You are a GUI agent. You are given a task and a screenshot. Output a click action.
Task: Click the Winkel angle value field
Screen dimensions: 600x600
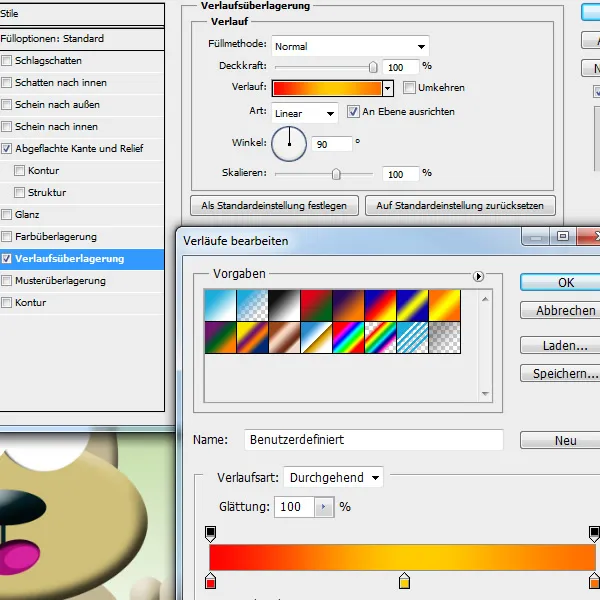pyautogui.click(x=331, y=144)
